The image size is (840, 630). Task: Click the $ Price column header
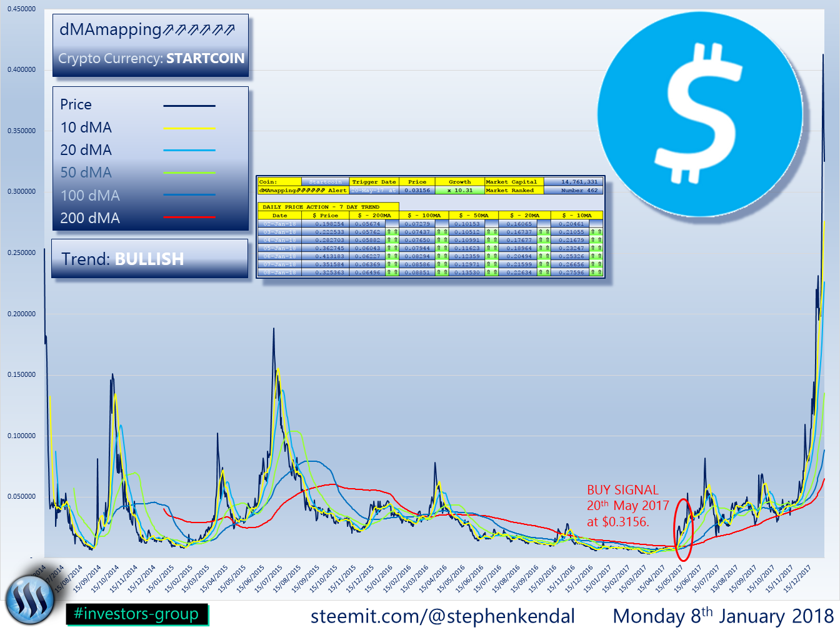point(325,215)
